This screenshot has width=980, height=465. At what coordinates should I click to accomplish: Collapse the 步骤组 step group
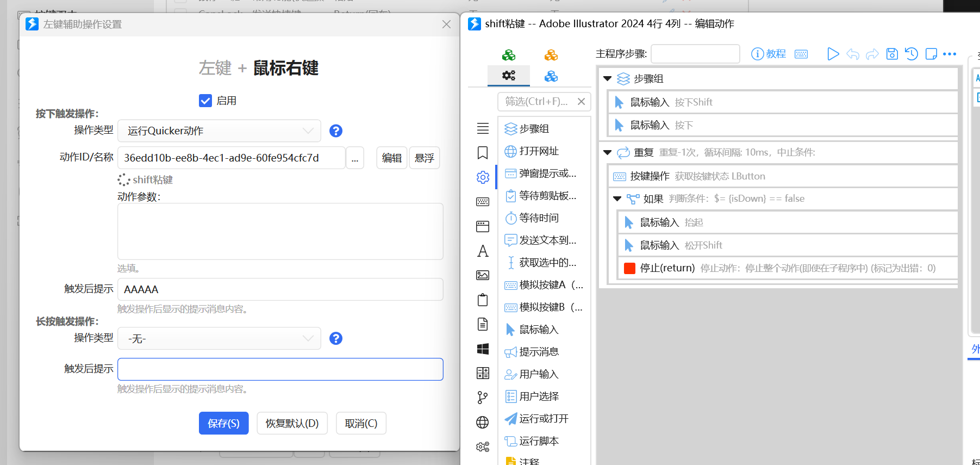(608, 79)
